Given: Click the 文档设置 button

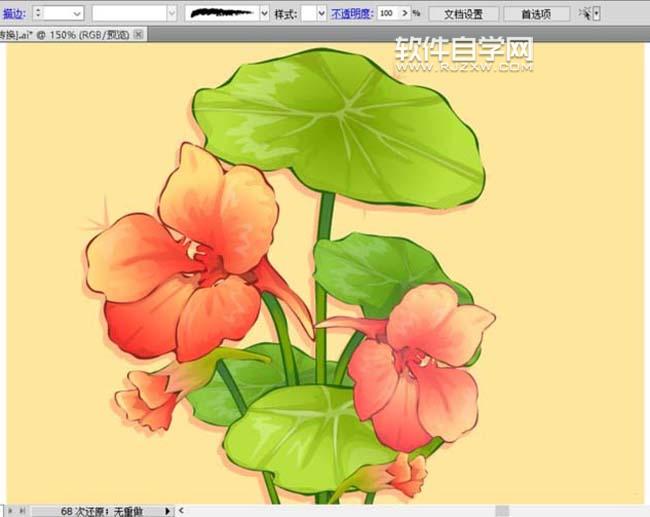Looking at the screenshot, I should [x=463, y=14].
